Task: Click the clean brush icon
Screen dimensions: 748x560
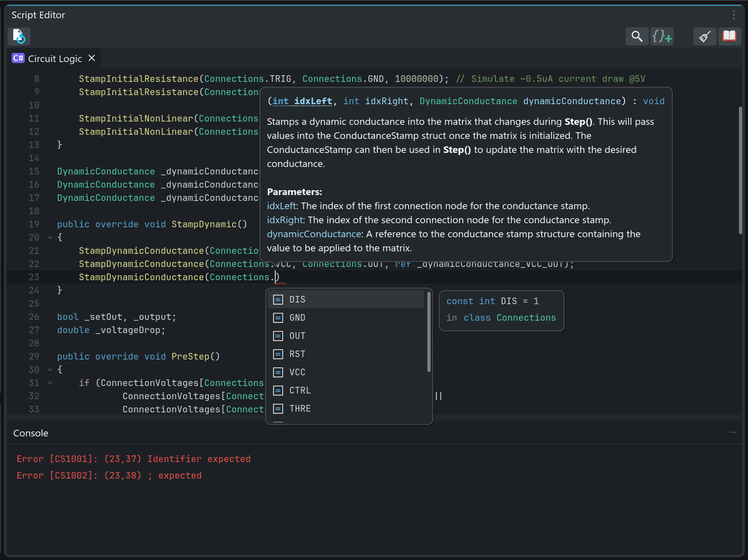Action: tap(705, 36)
